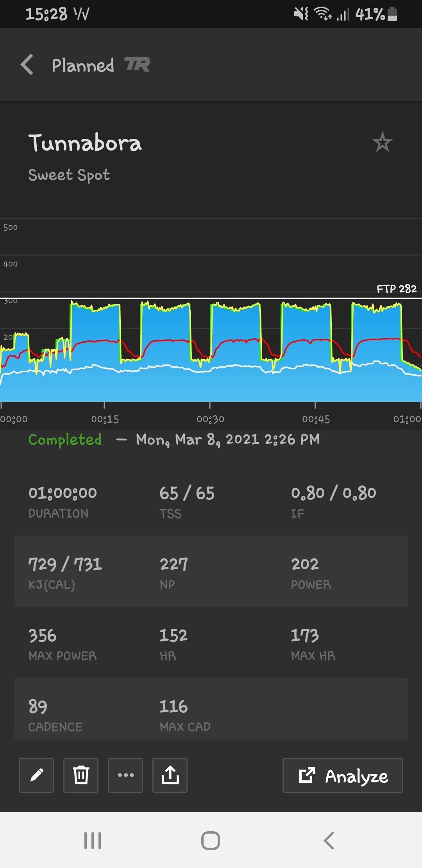Tap the 15:28 clock in status bar
Screen dimensions: 422x868
click(x=46, y=14)
